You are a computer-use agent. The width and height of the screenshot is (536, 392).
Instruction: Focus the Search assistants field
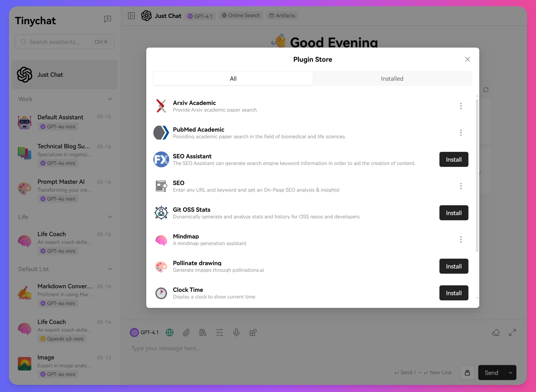pos(65,42)
